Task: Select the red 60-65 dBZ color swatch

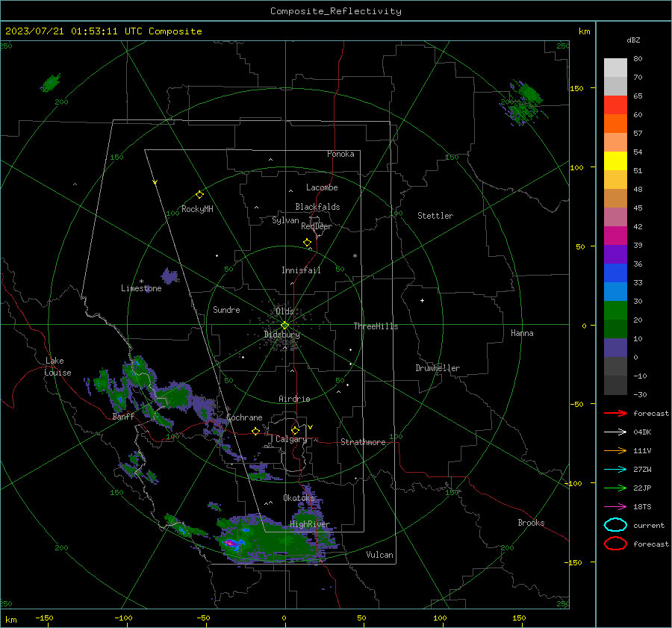Action: tap(615, 105)
